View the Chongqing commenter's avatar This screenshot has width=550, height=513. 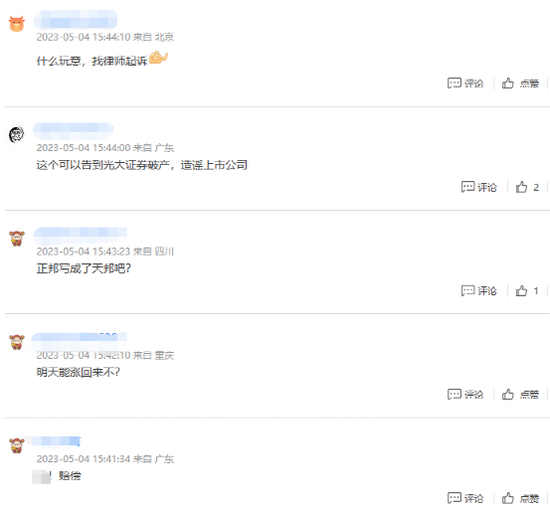pyautogui.click(x=16, y=342)
